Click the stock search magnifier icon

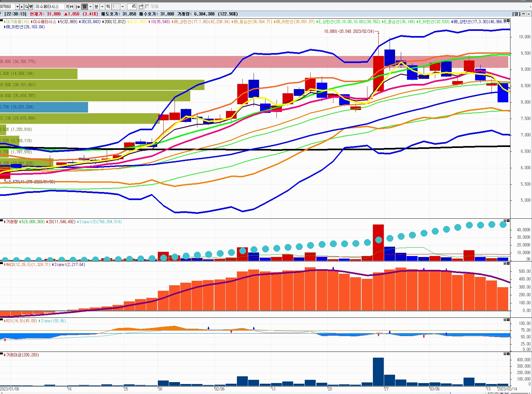pos(26,7)
